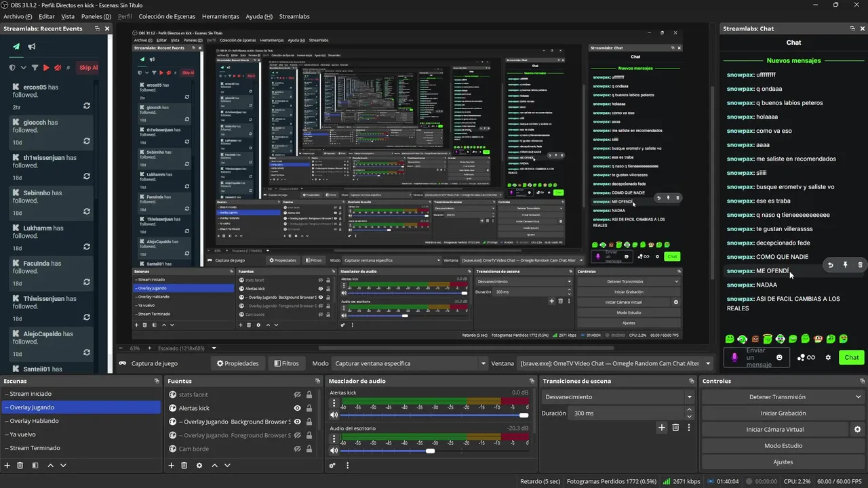868x488 pixels.
Task: Expand the chevron next to the shield icon
Action: 24,68
